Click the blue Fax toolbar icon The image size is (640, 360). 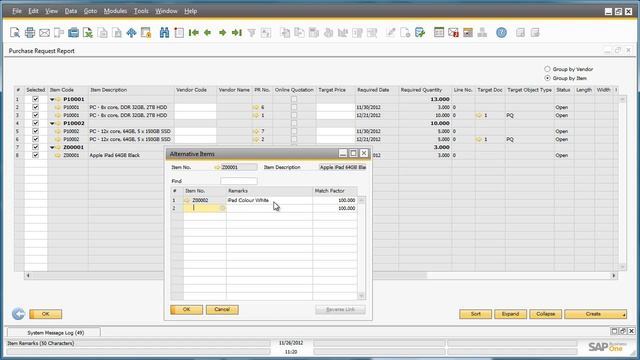(x=73, y=33)
